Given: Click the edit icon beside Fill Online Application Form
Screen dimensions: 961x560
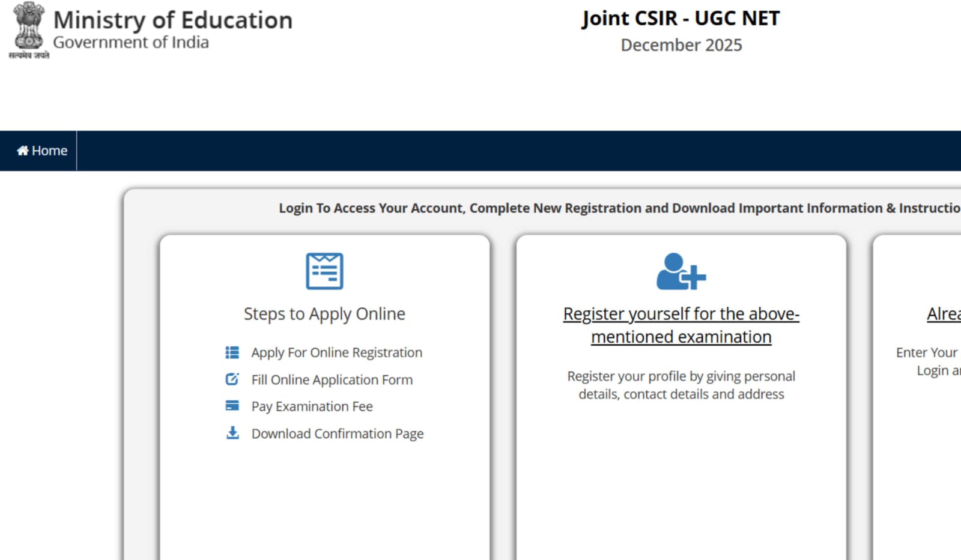Looking at the screenshot, I should [x=232, y=379].
